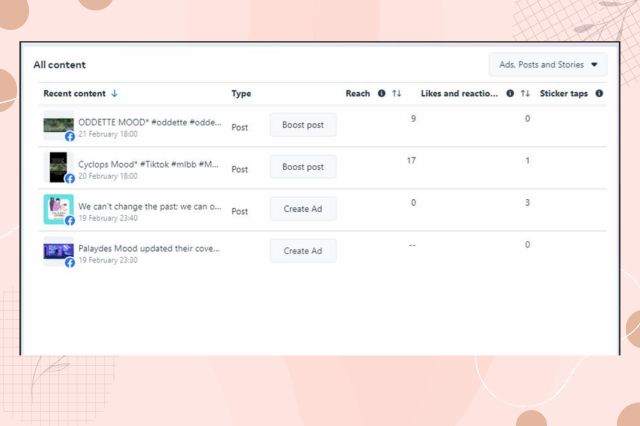Select the Cyclops Mood #Tiktok post title
Image resolution: width=640 pixels, height=426 pixels.
click(148, 164)
